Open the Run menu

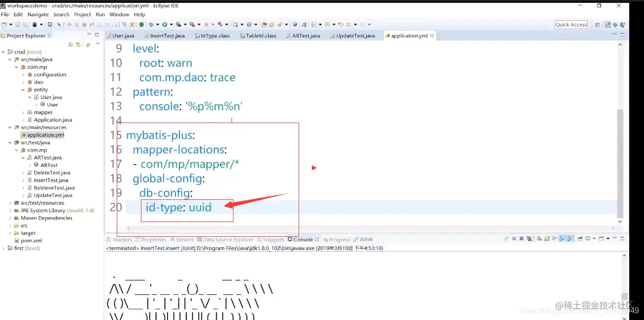[x=100, y=14]
